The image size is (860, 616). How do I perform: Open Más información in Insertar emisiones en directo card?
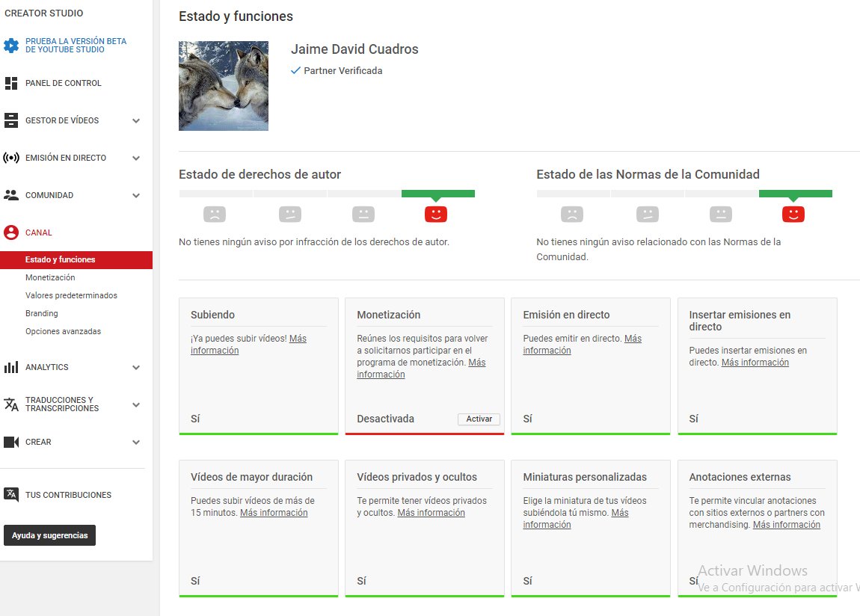click(755, 363)
